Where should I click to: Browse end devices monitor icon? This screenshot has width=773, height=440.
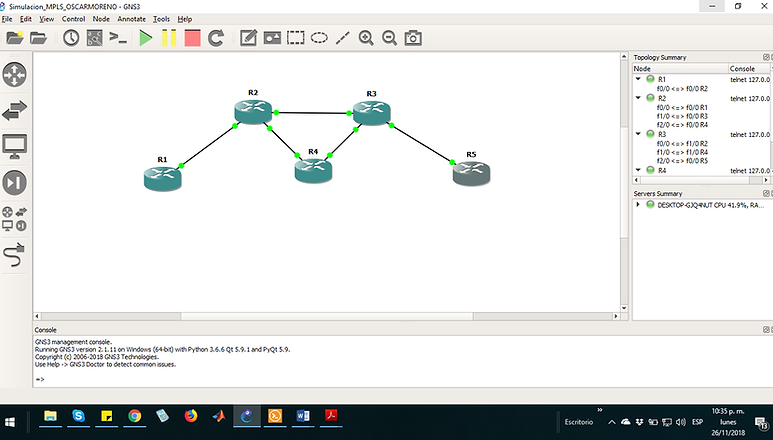[x=15, y=146]
